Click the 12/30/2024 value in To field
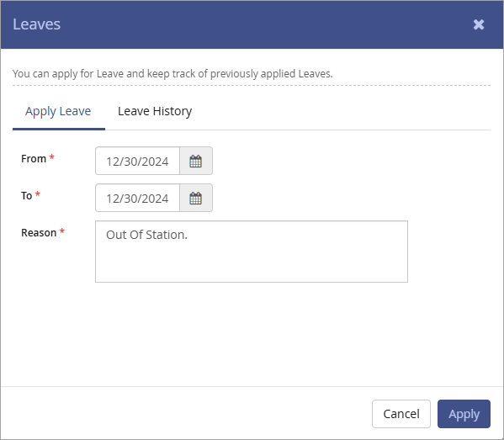 tap(137, 199)
